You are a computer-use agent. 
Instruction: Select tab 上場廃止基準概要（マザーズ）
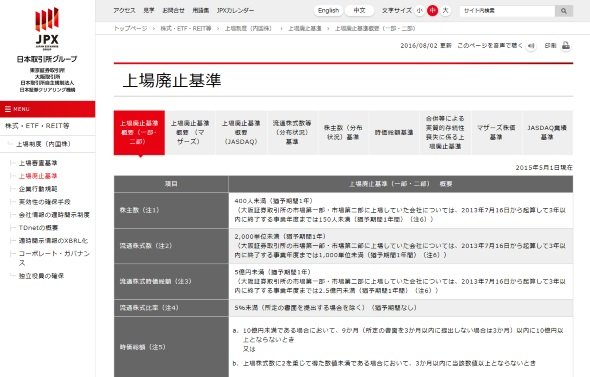tap(190, 132)
